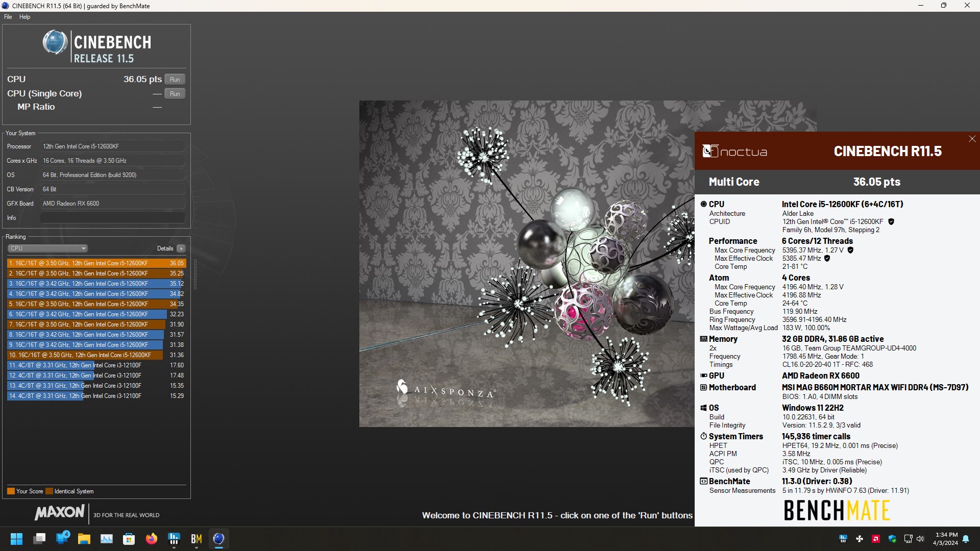Click the BENCHMATE logo at panel bottom

(x=837, y=510)
